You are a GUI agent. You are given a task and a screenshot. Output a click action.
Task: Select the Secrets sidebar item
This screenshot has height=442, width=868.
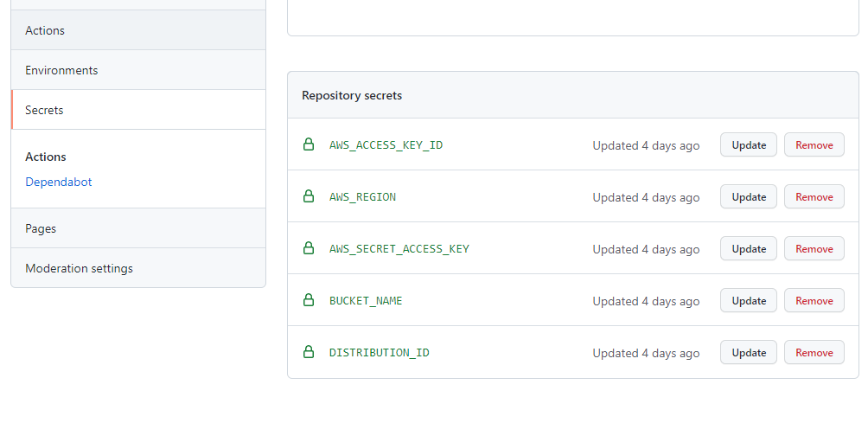pyautogui.click(x=138, y=110)
